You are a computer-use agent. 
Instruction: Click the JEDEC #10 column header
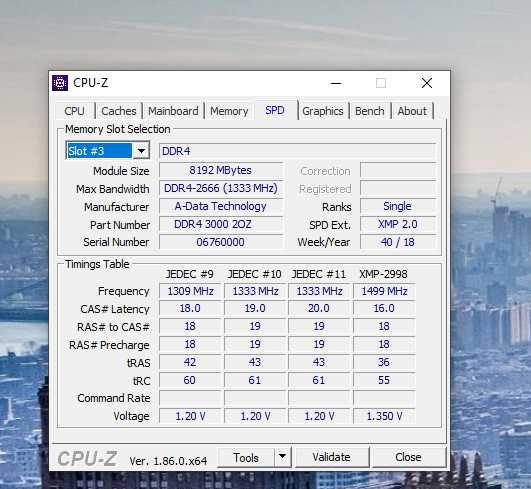pyautogui.click(x=255, y=274)
